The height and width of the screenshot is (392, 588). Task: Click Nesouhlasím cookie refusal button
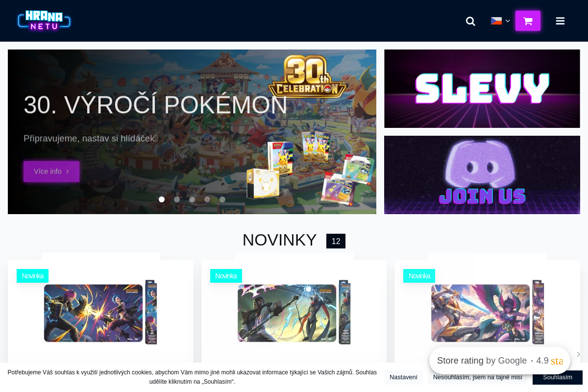478,377
